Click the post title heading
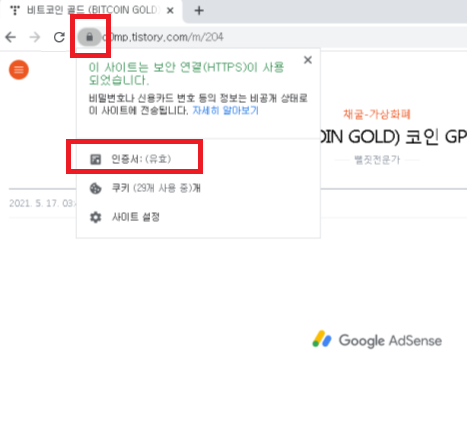467x430 pixels. [393, 137]
